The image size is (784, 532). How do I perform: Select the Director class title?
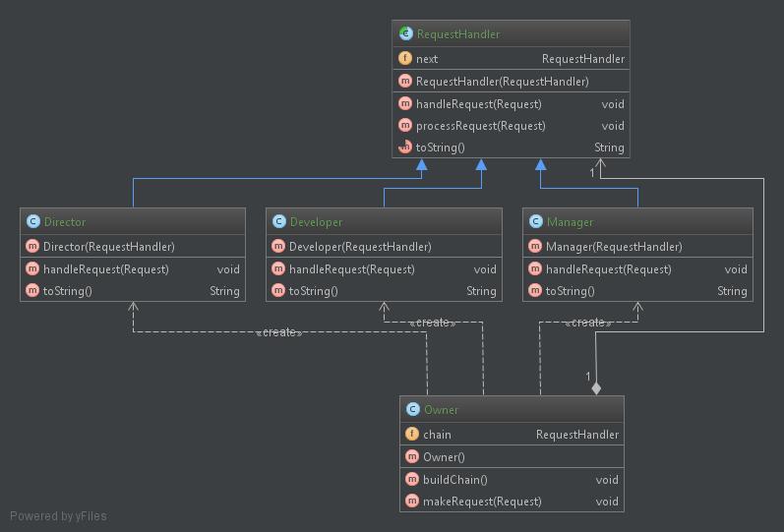pos(65,221)
